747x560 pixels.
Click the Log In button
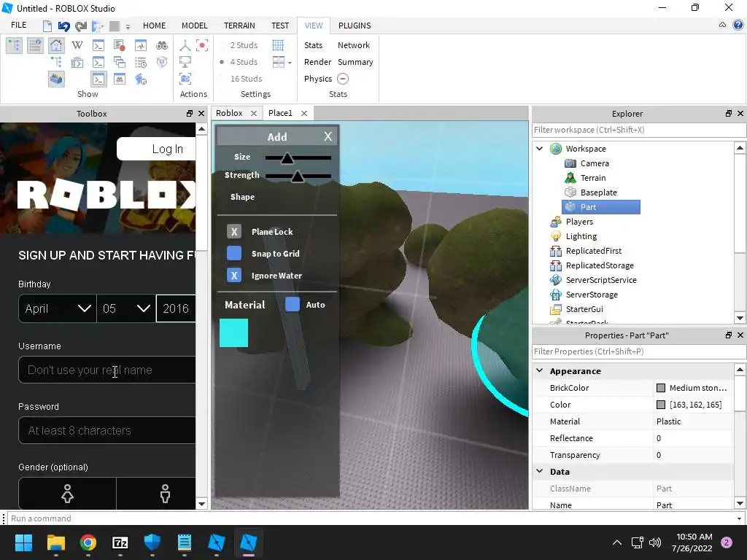click(157, 149)
